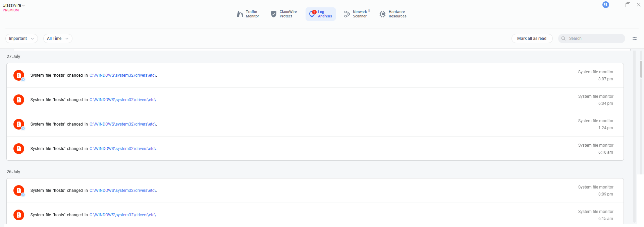Click the Traffic Monitor graph icon
644x227 pixels.
tap(240, 14)
